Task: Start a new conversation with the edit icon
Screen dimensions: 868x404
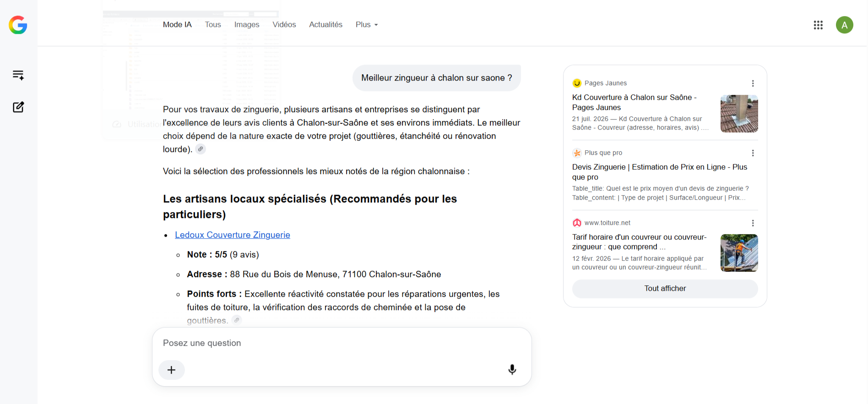Action: (18, 107)
